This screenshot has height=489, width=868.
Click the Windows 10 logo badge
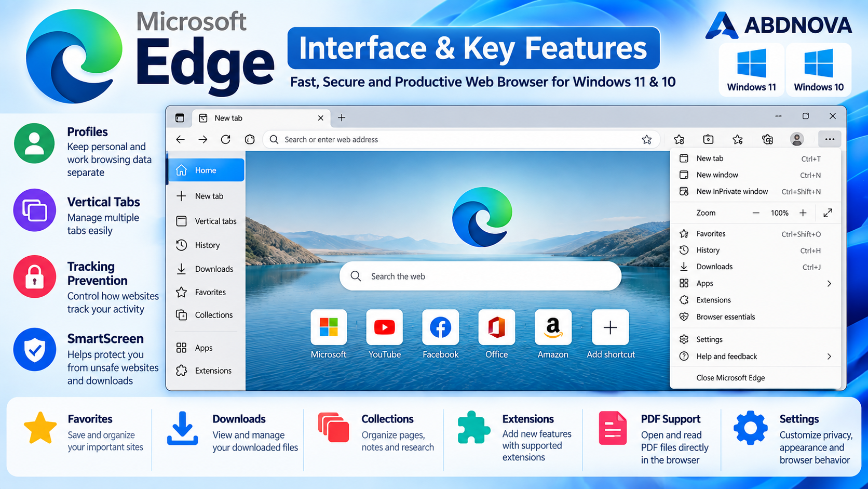pos(819,70)
